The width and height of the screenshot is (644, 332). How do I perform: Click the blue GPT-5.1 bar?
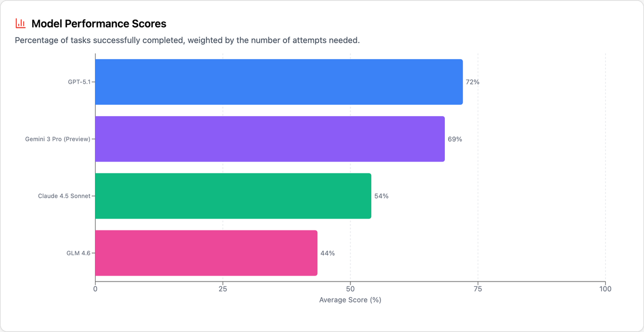click(x=279, y=82)
